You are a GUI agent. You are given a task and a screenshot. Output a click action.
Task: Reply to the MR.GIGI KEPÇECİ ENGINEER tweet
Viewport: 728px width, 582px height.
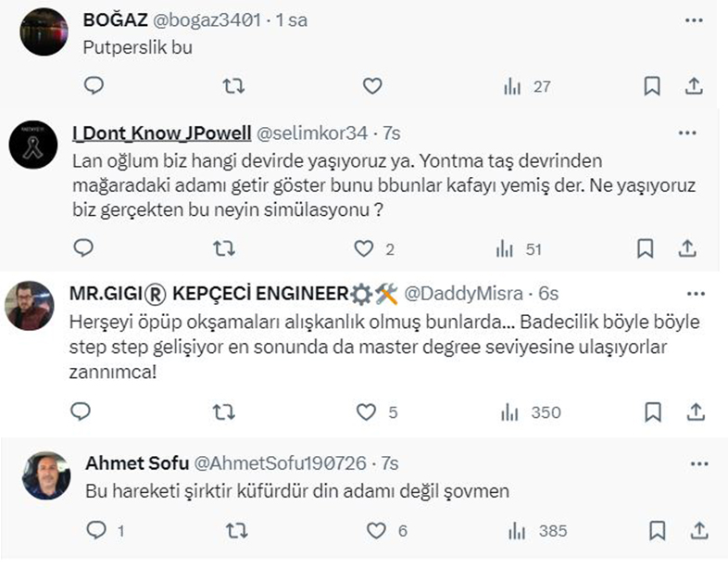(82, 411)
